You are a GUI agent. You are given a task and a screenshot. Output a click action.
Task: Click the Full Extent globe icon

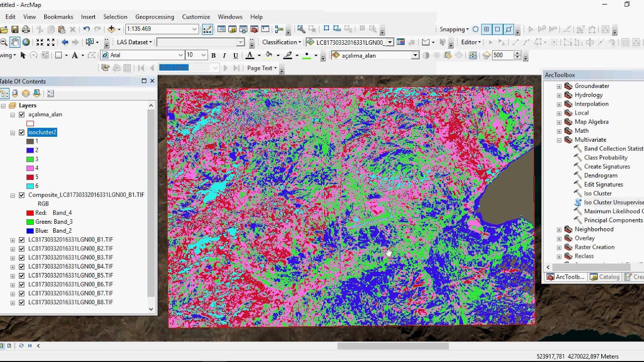[26, 42]
